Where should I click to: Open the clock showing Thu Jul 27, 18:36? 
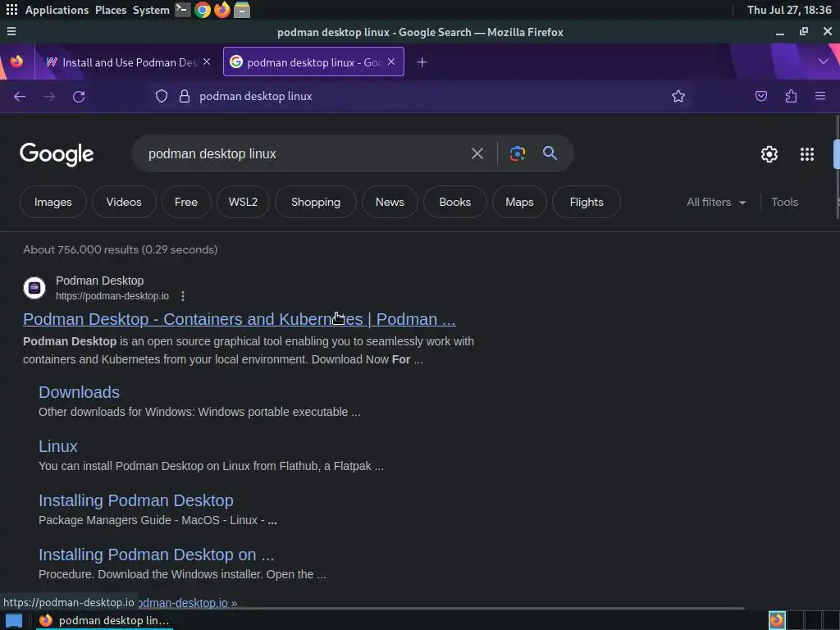[788, 10]
